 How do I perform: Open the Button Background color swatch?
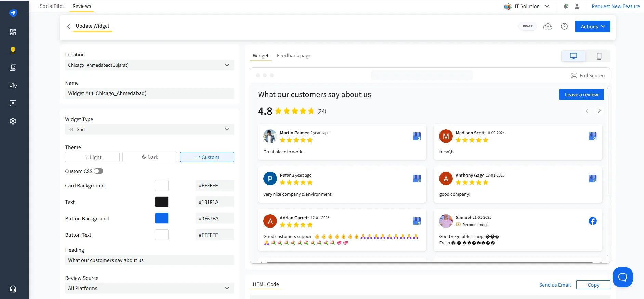pos(162,218)
